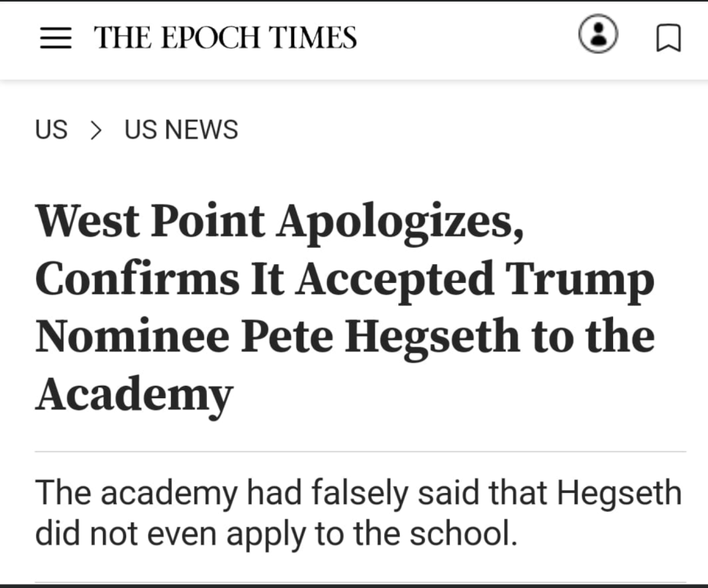708x588 pixels.
Task: Click "Trump" in the headline text
Action: [579, 280]
